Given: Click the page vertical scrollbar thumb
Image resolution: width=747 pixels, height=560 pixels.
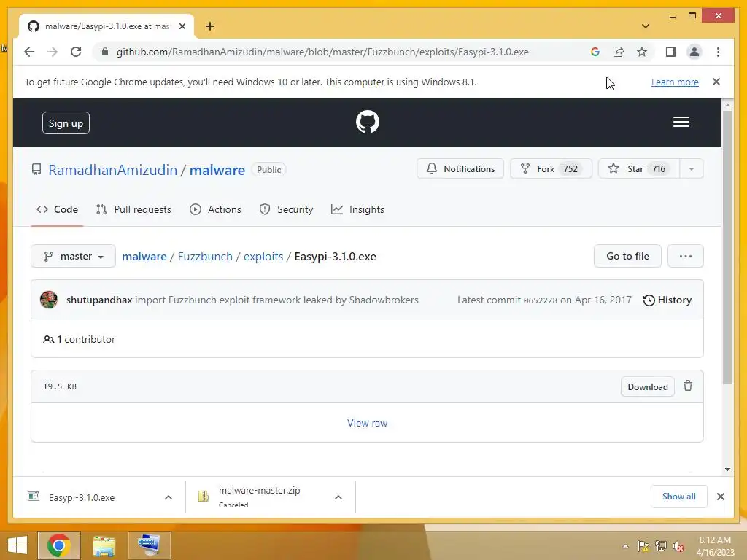Looking at the screenshot, I should 727,246.
